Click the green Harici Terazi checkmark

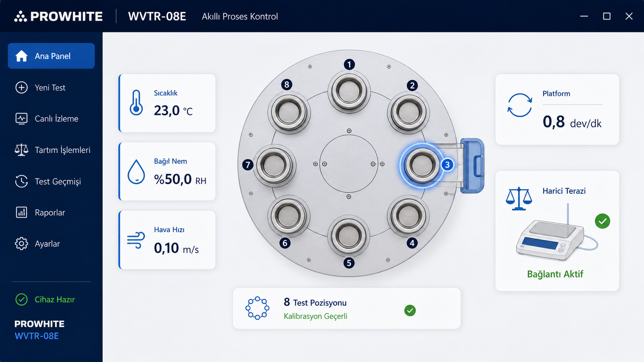tap(602, 221)
